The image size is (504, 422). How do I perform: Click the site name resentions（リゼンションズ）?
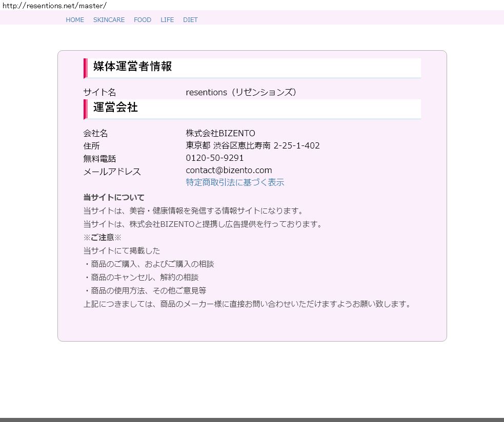coord(241,92)
